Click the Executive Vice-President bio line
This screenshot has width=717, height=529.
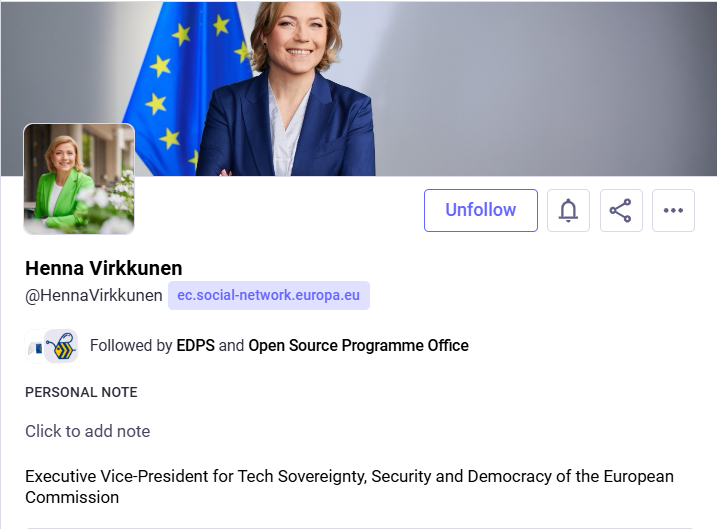349,476
